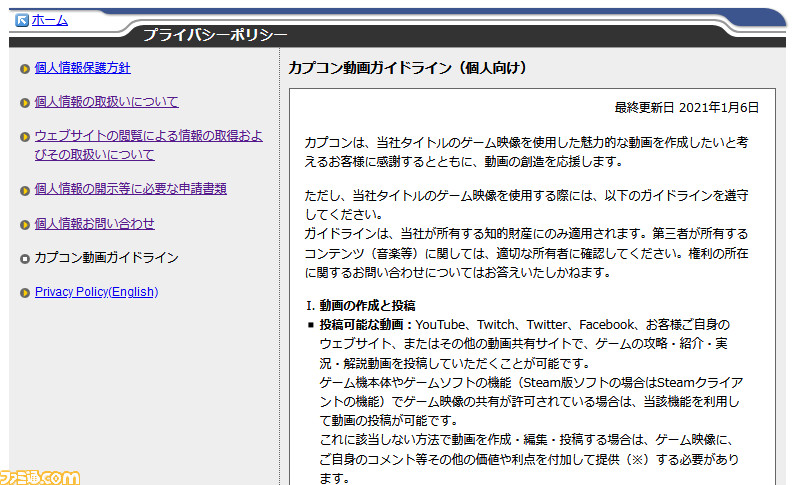Click bullet icon beside 個人情報の取扱いについて
The height and width of the screenshot is (485, 798).
pos(24,103)
